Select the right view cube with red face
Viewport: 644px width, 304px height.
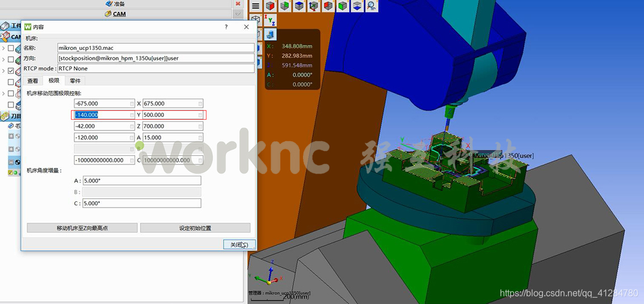(270, 6)
